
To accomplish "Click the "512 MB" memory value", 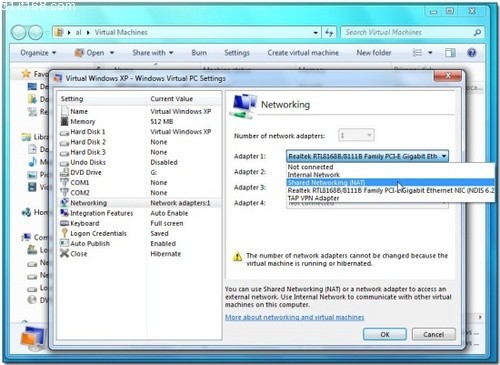I will pos(162,121).
